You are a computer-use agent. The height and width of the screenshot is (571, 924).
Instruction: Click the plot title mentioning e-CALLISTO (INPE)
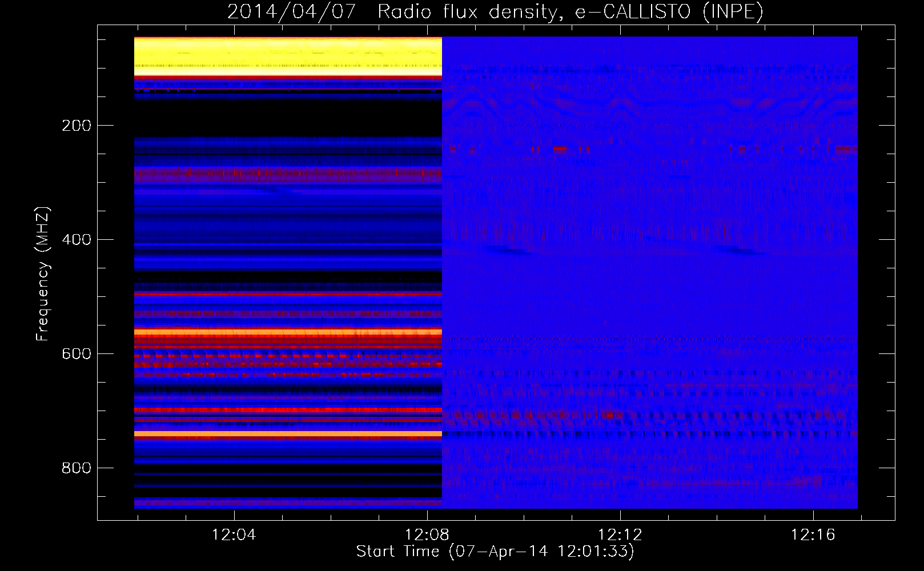pos(495,12)
